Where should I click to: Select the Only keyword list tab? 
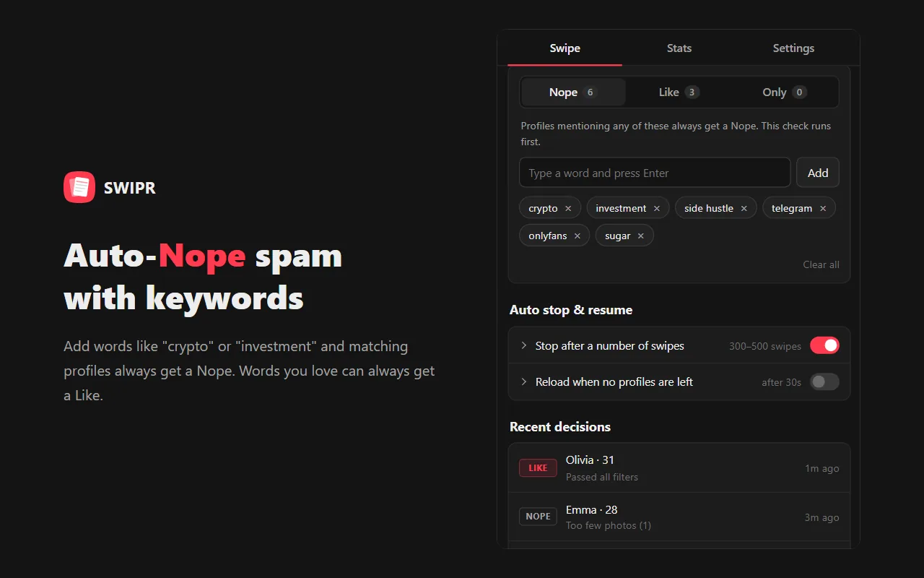pos(784,92)
